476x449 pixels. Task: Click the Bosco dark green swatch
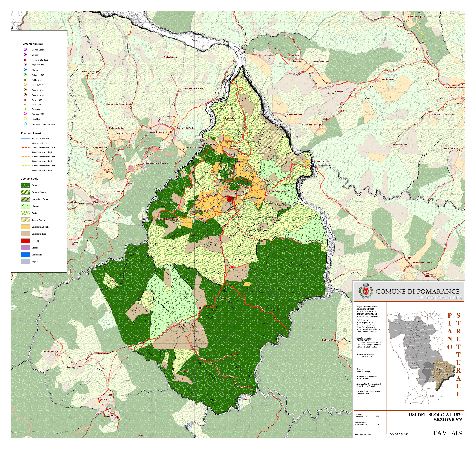[x=25, y=185]
